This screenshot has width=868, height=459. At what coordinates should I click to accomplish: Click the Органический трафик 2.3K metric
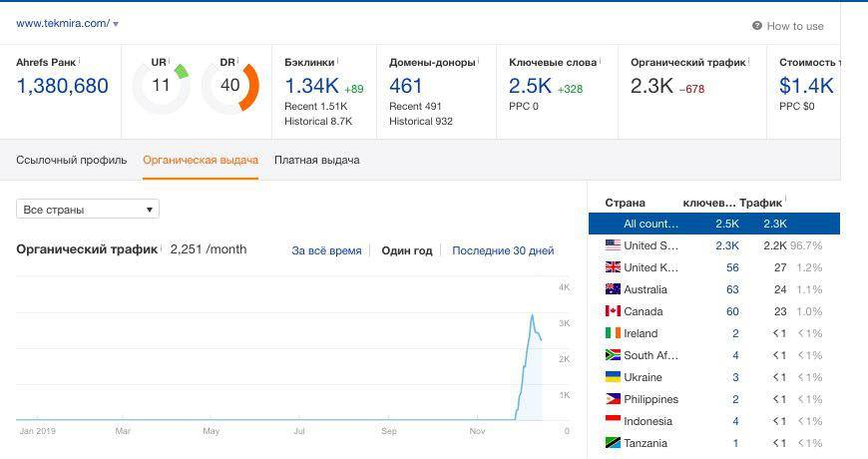click(651, 86)
